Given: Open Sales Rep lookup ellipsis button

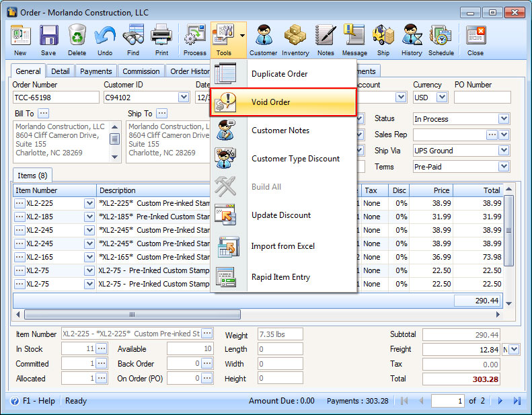Looking at the screenshot, I should click(492, 135).
